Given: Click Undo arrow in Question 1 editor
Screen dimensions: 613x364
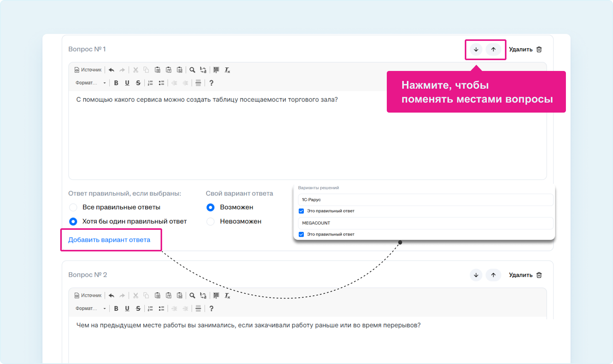Looking at the screenshot, I should (x=112, y=70).
